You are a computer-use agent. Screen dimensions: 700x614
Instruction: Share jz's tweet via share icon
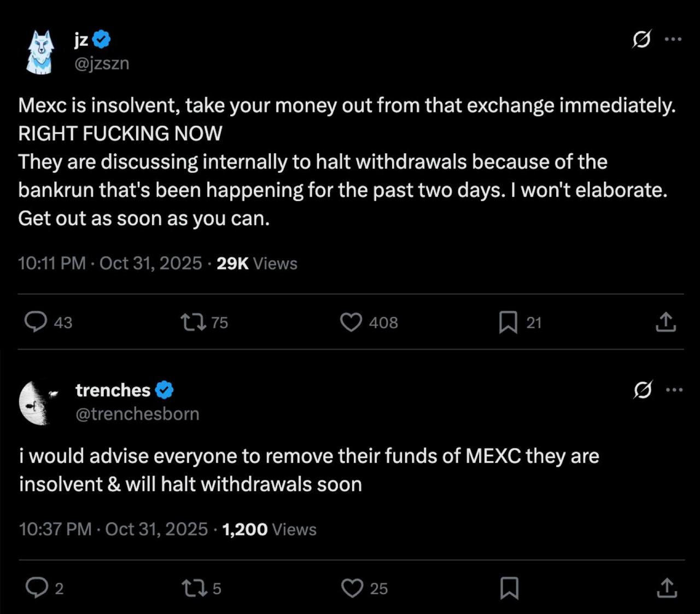666,322
